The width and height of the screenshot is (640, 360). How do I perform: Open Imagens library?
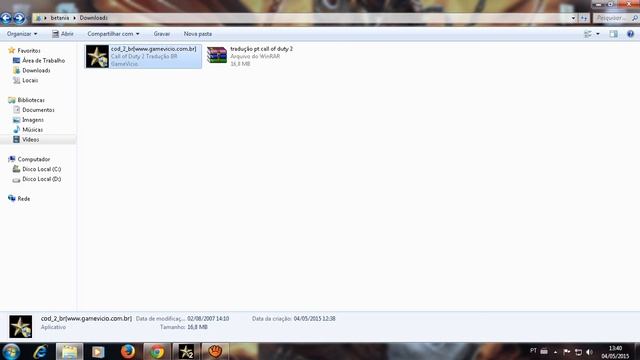33,120
